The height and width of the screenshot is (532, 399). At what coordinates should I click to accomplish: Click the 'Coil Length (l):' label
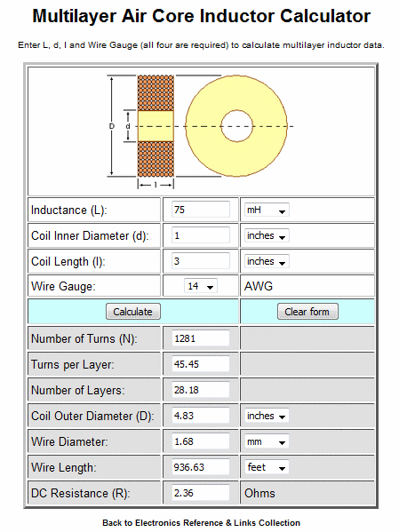pos(68,262)
